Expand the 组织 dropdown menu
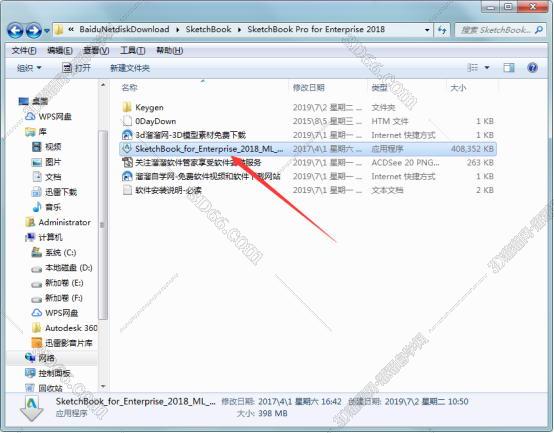Viewport: 554px width, 433px height. 29,68
